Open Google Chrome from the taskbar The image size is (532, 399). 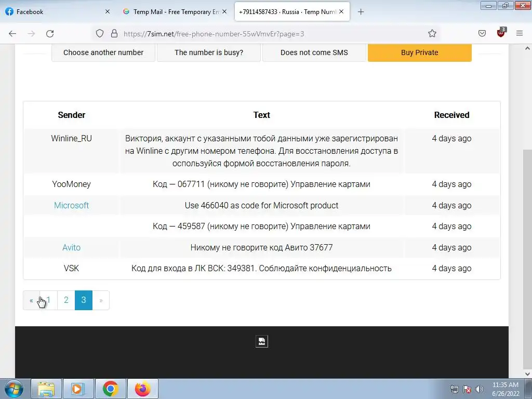coord(110,389)
